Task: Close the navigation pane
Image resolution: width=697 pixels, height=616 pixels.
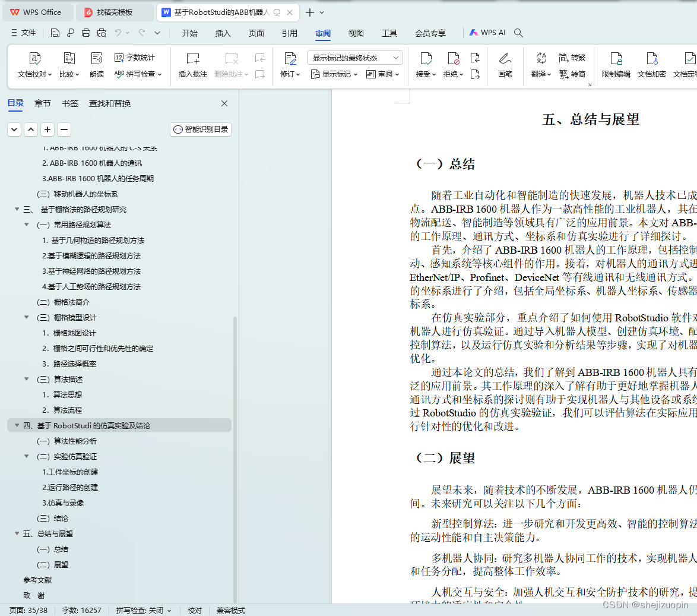Action: point(224,103)
